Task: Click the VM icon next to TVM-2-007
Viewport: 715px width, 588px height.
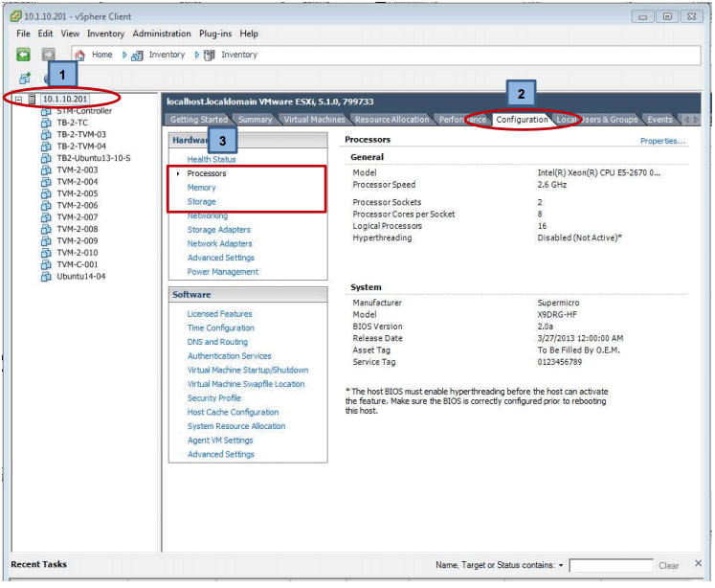Action: (46, 217)
